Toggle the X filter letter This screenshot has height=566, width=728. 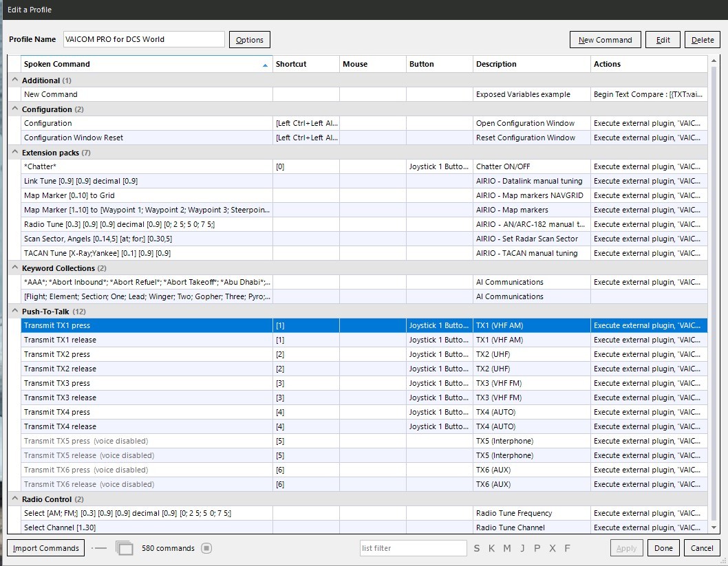pyautogui.click(x=552, y=548)
